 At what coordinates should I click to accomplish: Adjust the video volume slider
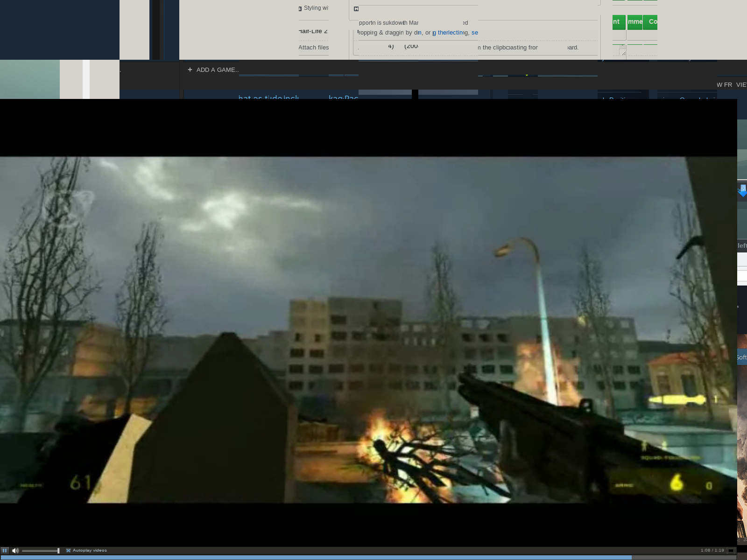[41, 551]
